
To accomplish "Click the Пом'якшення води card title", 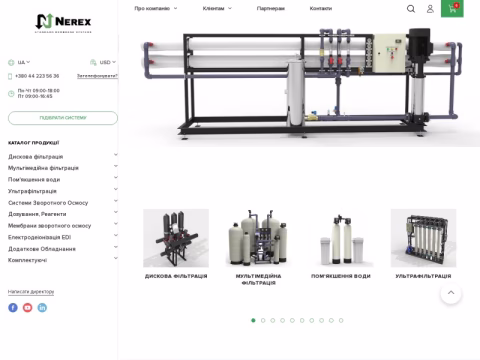I will pos(341,276).
